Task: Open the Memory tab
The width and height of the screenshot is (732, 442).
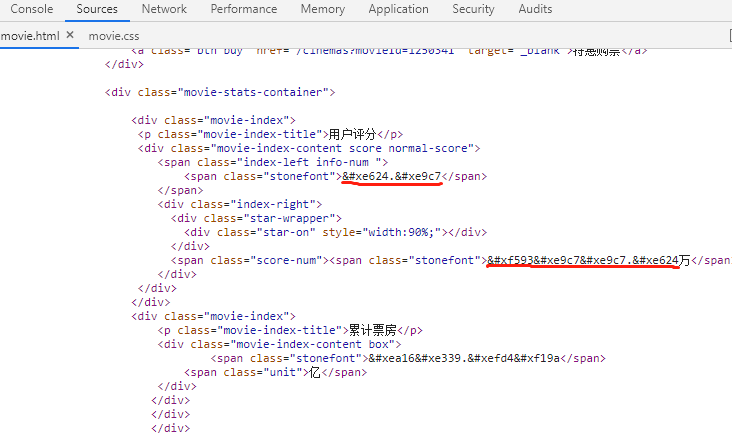Action: pyautogui.click(x=323, y=9)
